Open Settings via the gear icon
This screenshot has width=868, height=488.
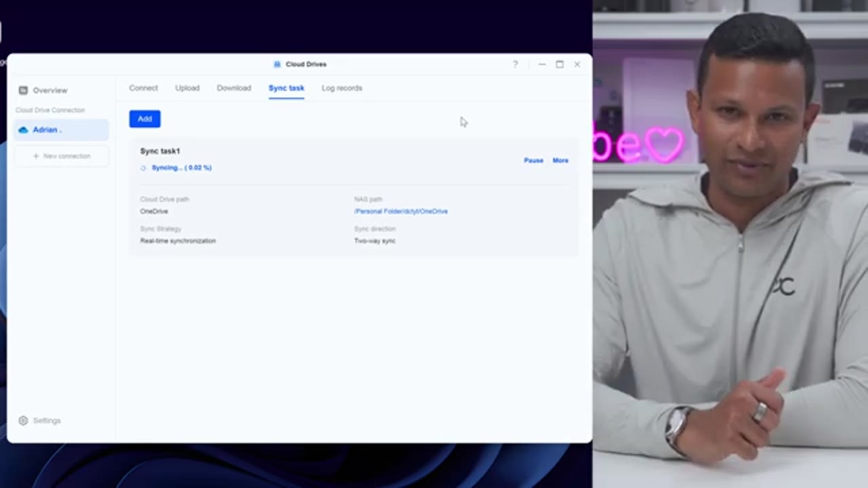click(23, 420)
